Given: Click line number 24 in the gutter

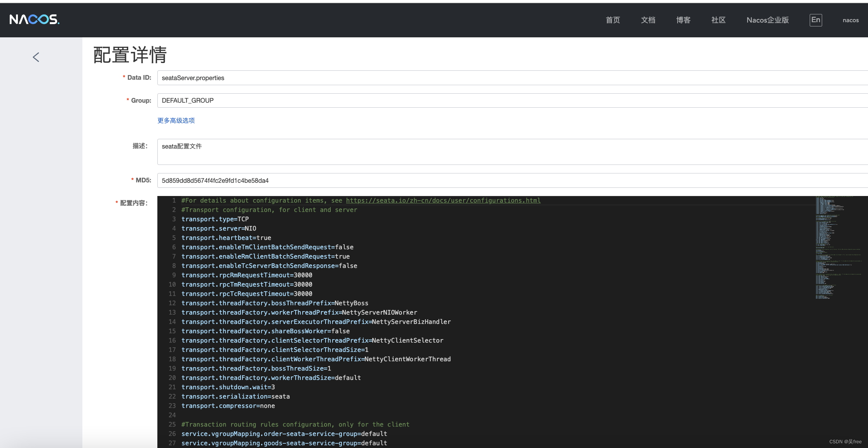Looking at the screenshot, I should [x=172, y=415].
